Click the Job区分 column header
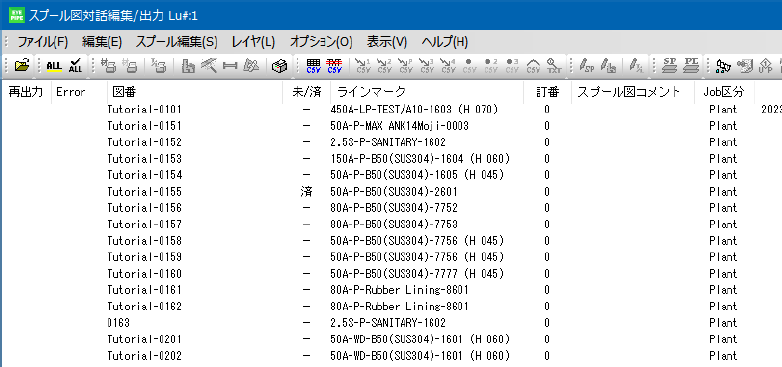Image resolution: width=782 pixels, height=367 pixels. click(724, 92)
